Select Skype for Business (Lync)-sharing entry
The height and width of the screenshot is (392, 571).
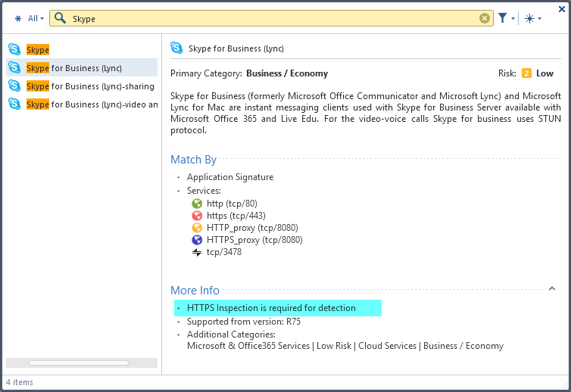(x=82, y=86)
